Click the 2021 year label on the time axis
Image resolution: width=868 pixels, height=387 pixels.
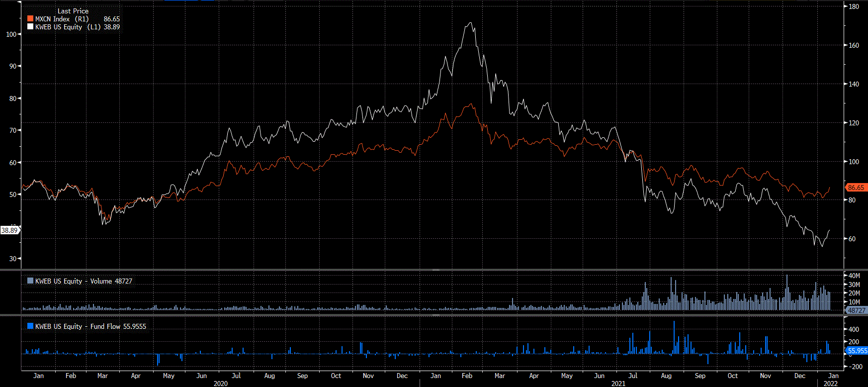point(618,384)
